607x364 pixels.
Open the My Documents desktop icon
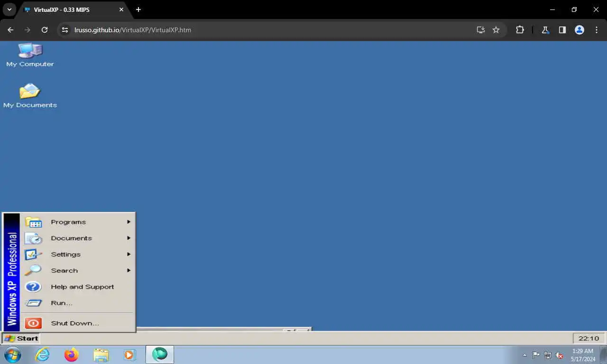[x=30, y=95]
